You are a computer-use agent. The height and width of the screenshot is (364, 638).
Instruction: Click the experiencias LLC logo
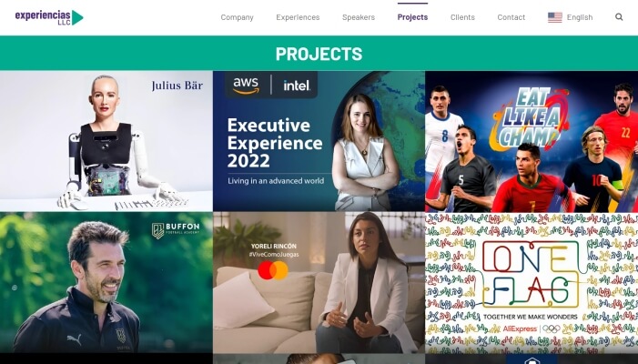point(49,17)
